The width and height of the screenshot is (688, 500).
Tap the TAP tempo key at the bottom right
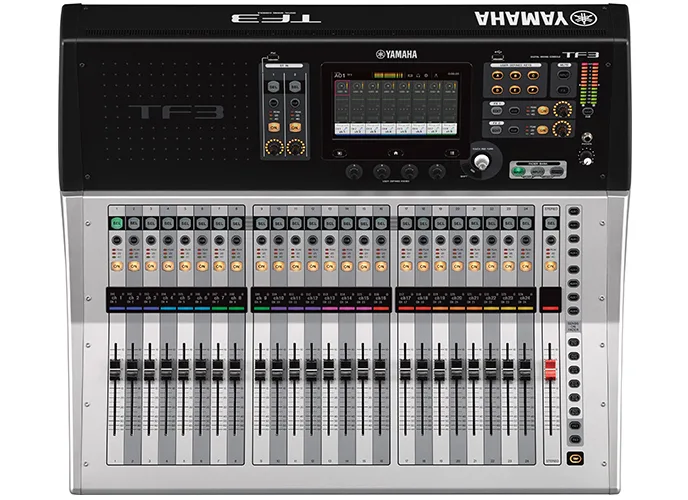[575, 459]
